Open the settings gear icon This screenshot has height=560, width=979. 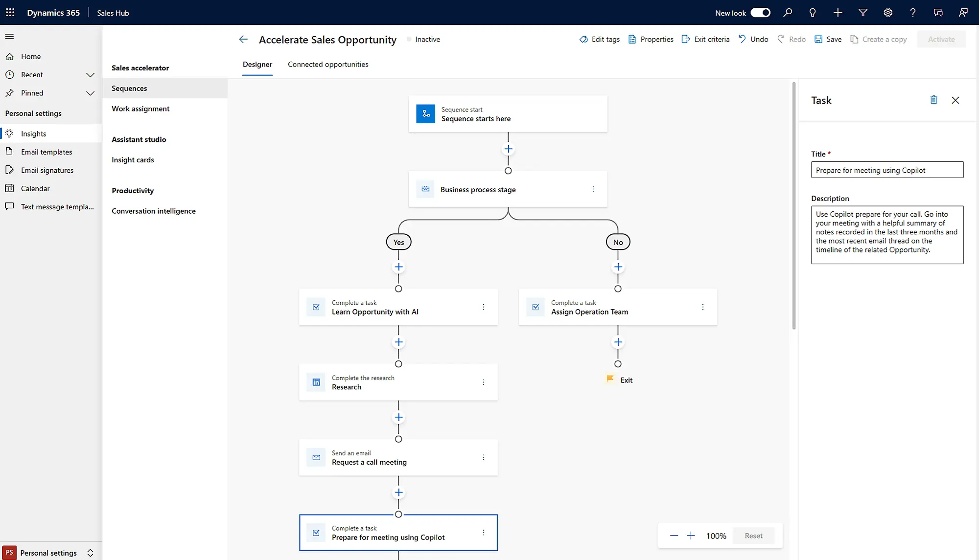point(888,13)
